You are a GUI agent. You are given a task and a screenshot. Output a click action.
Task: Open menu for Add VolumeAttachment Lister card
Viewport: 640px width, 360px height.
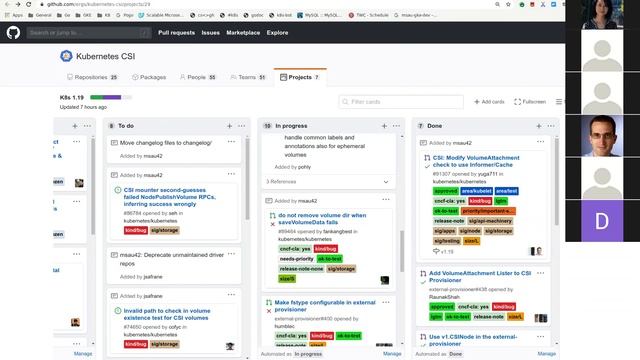[x=540, y=273]
